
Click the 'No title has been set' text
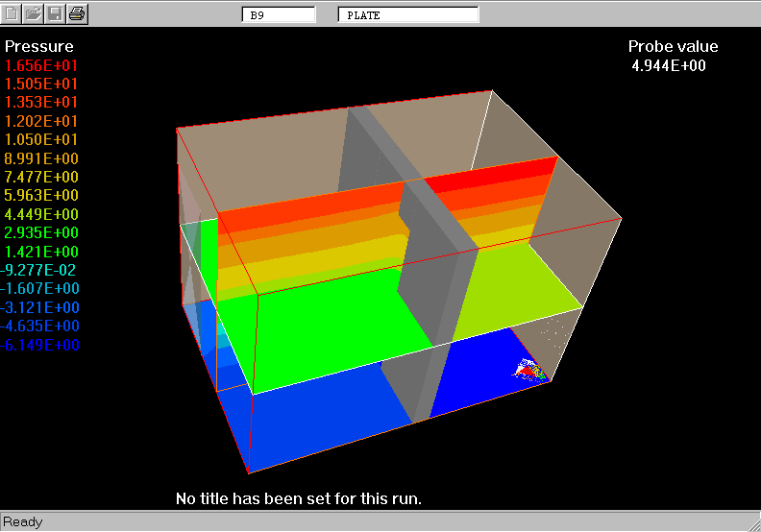(299, 498)
